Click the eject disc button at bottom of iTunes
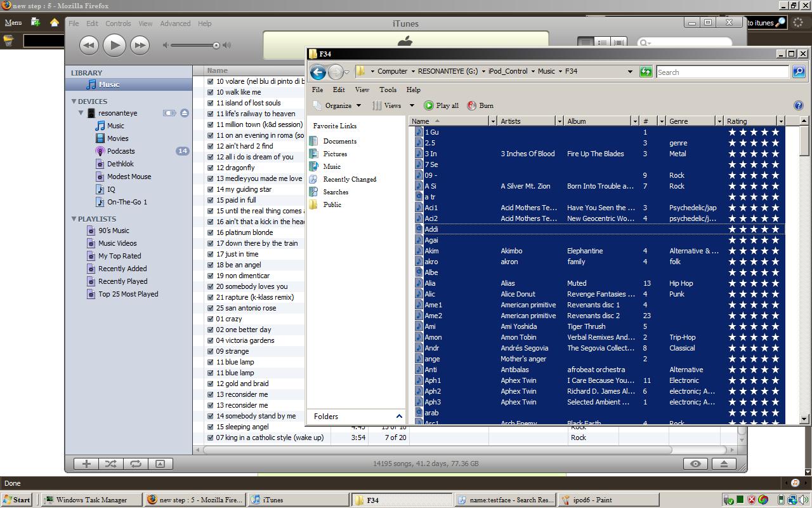This screenshot has height=508, width=812. [724, 464]
